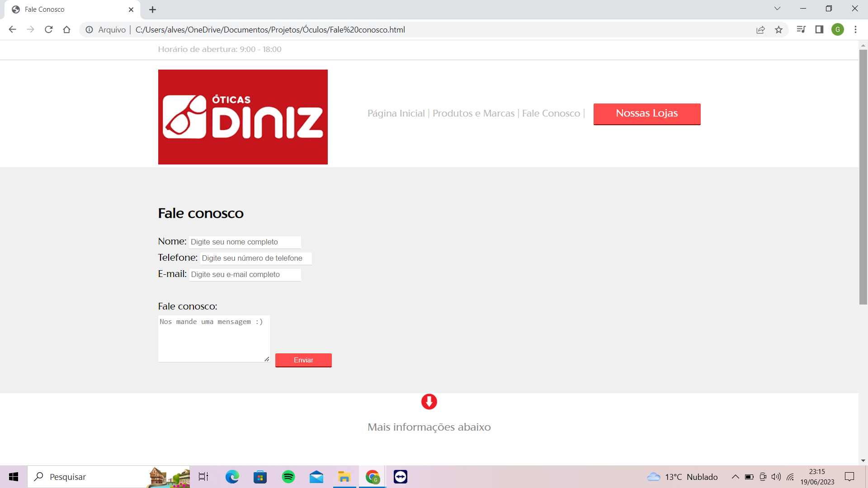The width and height of the screenshot is (868, 488).
Task: Click the share page icon in address bar
Action: [x=760, y=30]
